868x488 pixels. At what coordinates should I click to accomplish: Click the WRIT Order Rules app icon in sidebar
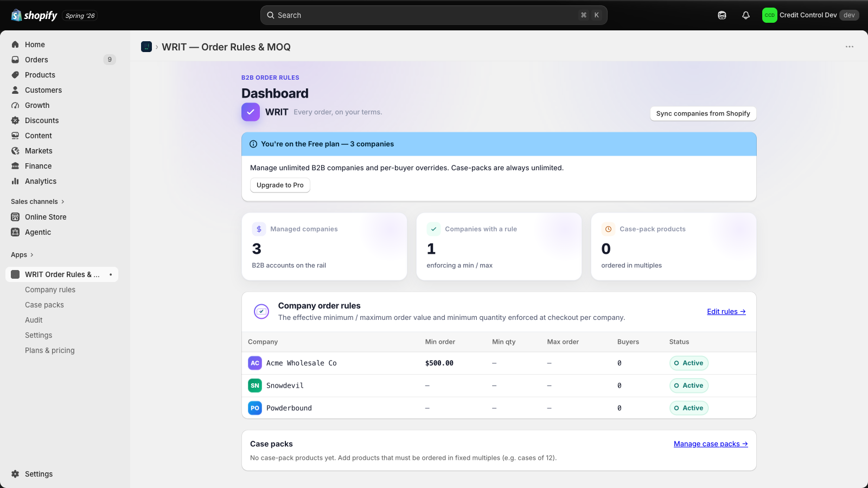15,274
